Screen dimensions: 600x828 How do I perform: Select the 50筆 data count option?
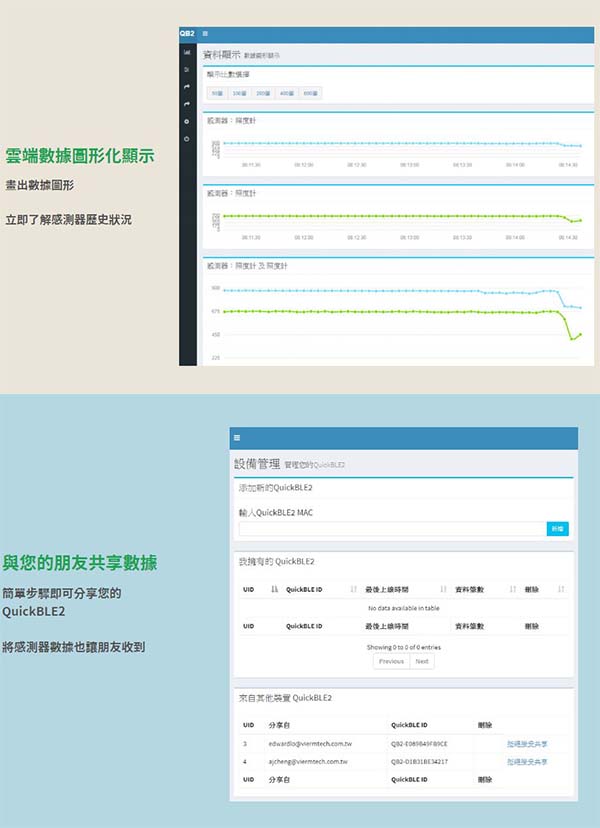point(217,93)
